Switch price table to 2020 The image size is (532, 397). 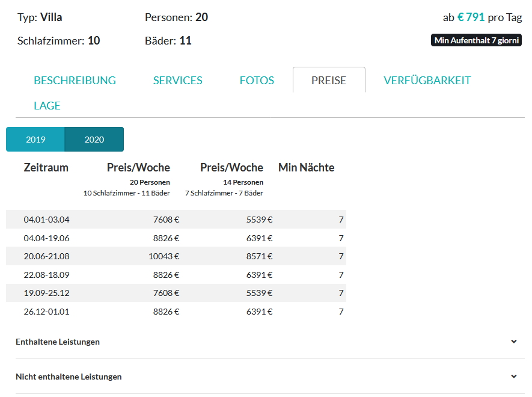click(94, 139)
